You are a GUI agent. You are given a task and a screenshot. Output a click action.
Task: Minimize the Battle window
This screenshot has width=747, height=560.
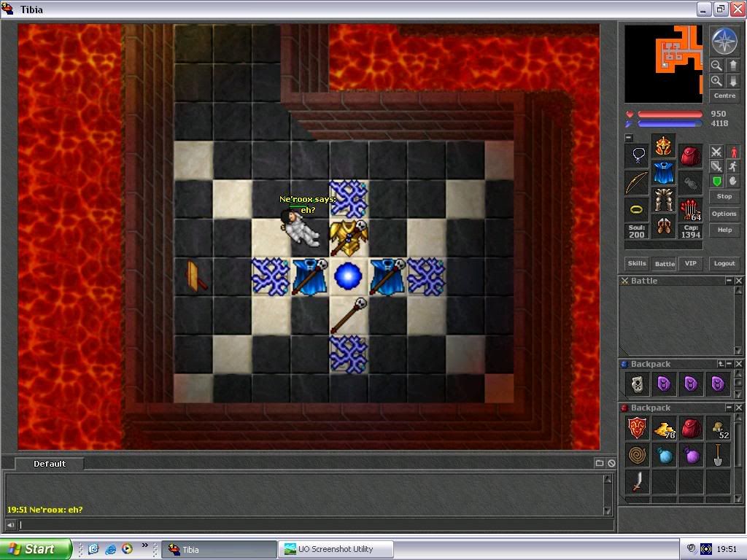pos(729,281)
